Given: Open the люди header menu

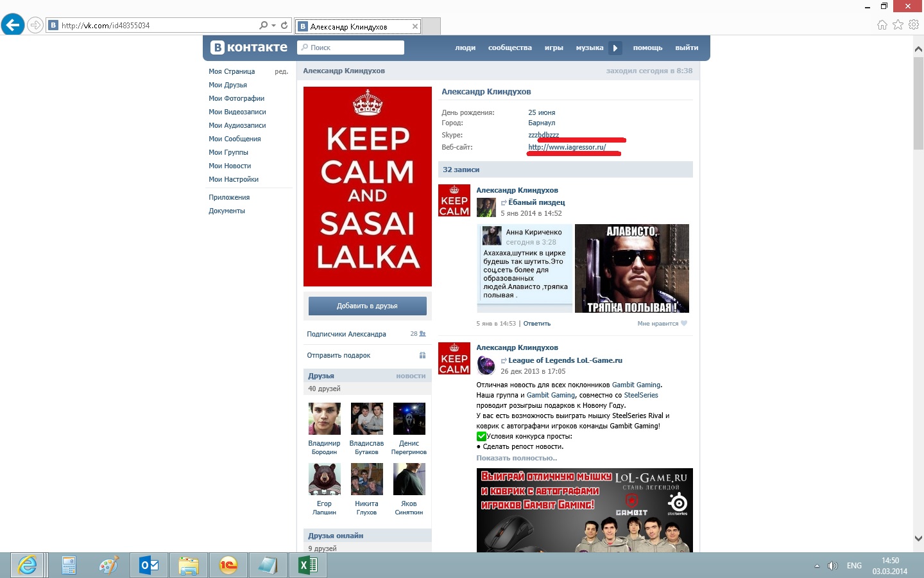Looking at the screenshot, I should tap(465, 48).
